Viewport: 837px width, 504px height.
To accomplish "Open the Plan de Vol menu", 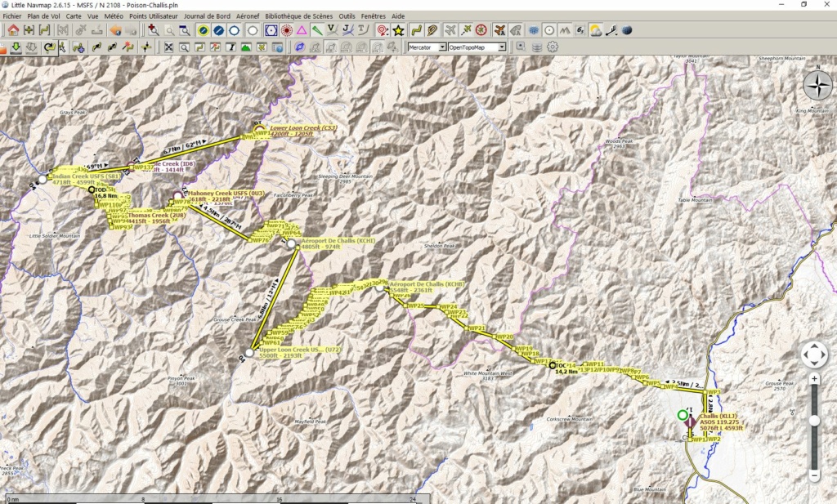I will (44, 16).
